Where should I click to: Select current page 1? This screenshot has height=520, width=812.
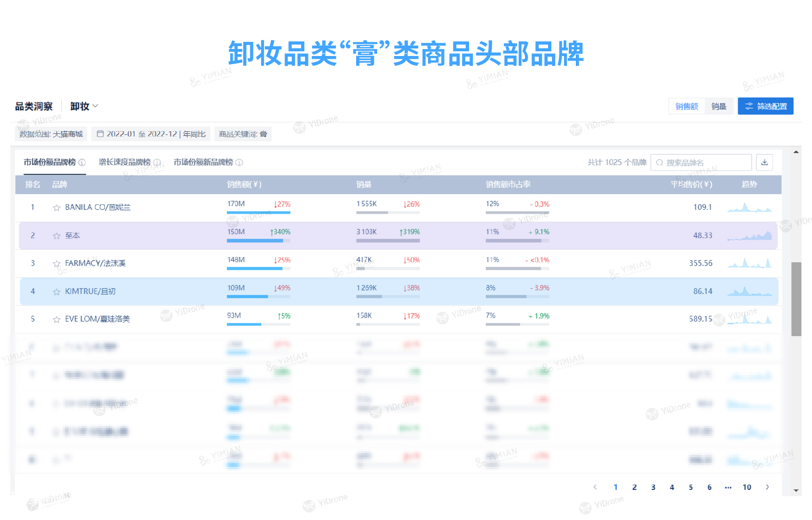(615, 487)
